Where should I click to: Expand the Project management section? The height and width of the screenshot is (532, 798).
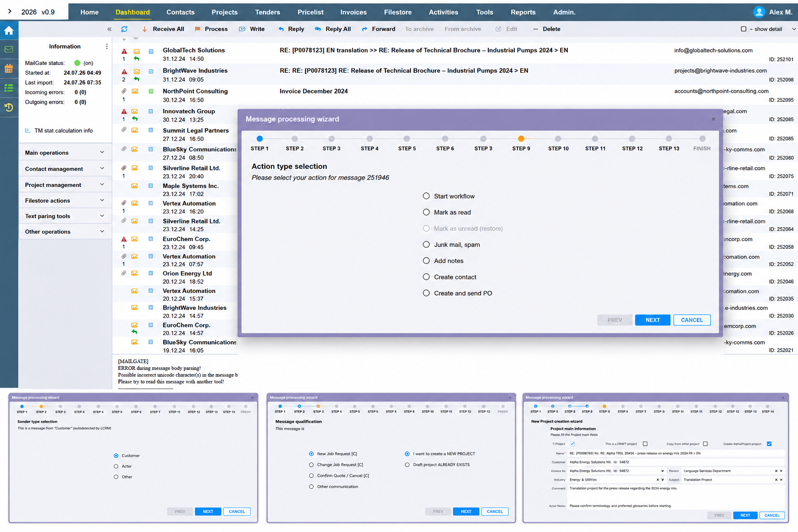64,185
